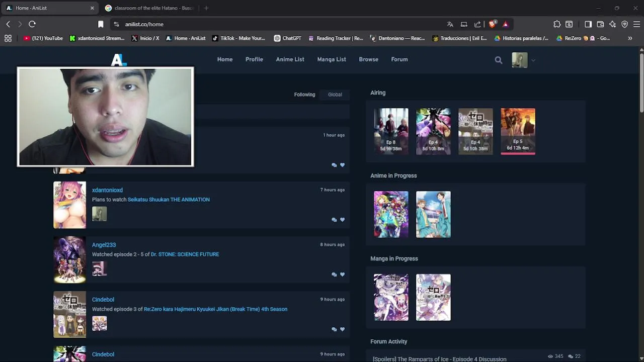Open the airing card Ep 4 5d 10h 8m

pyautogui.click(x=433, y=131)
